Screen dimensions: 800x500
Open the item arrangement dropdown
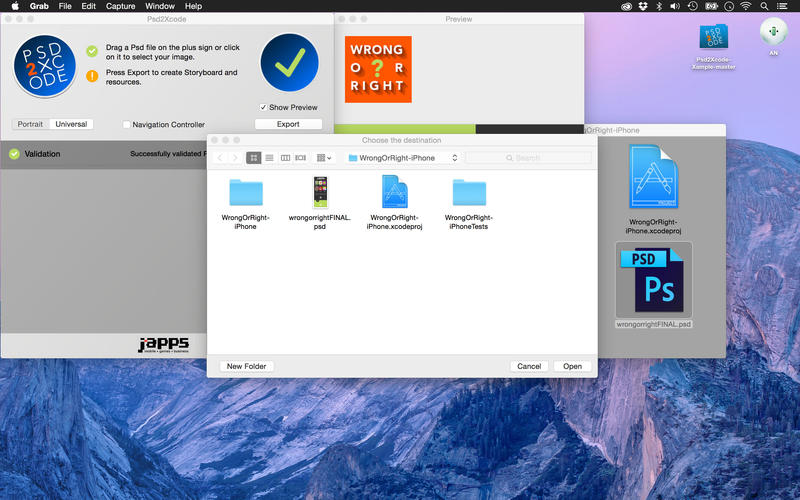click(324, 158)
